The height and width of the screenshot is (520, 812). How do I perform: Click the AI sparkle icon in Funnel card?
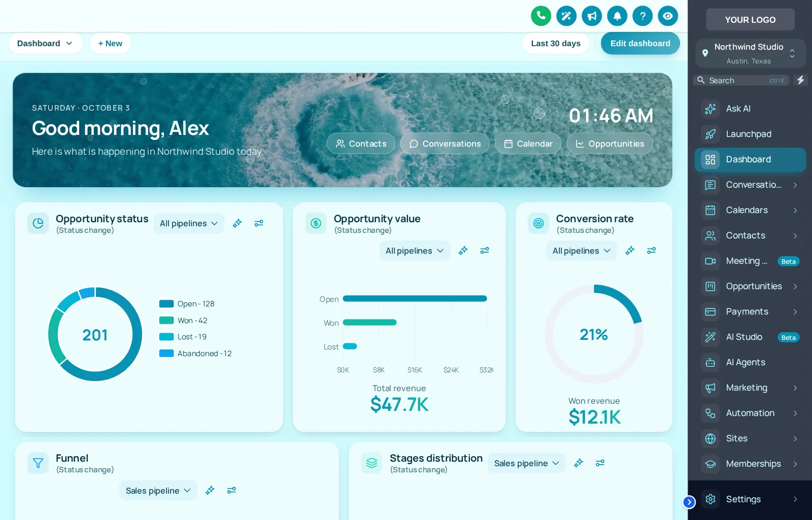click(210, 491)
